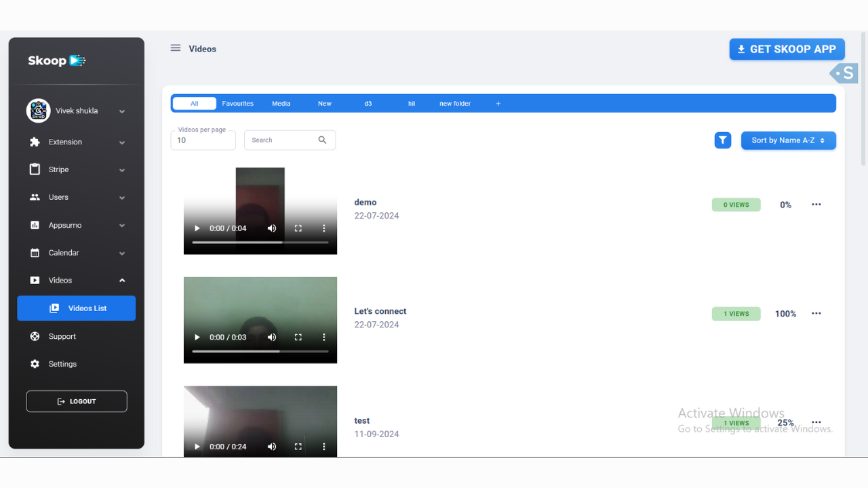Click the demo video title
868x488 pixels.
366,202
